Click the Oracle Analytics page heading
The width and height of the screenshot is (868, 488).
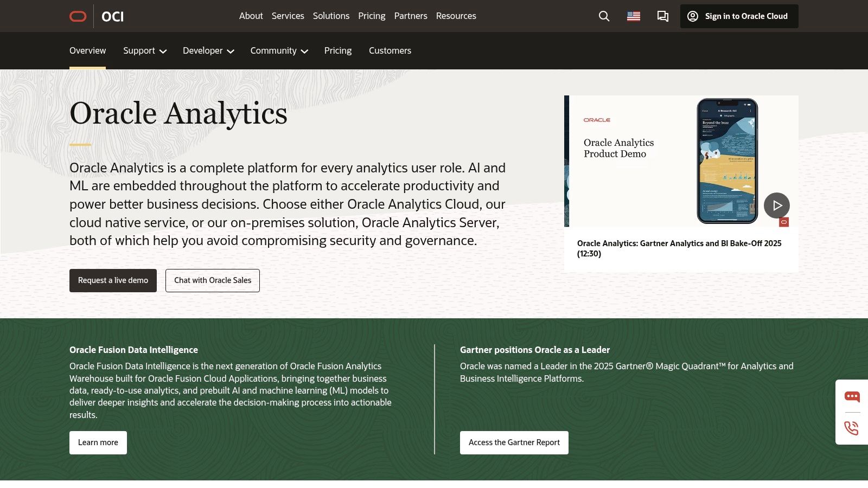click(178, 113)
